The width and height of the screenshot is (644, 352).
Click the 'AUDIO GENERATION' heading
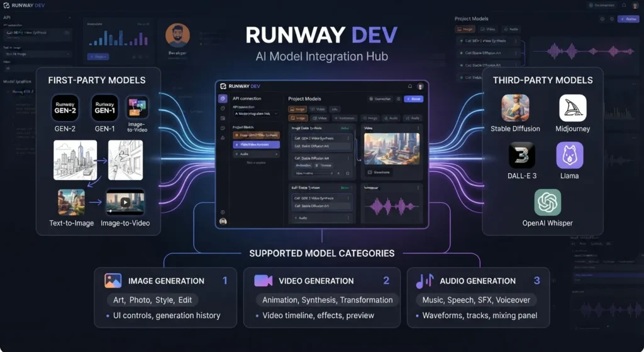[478, 281]
